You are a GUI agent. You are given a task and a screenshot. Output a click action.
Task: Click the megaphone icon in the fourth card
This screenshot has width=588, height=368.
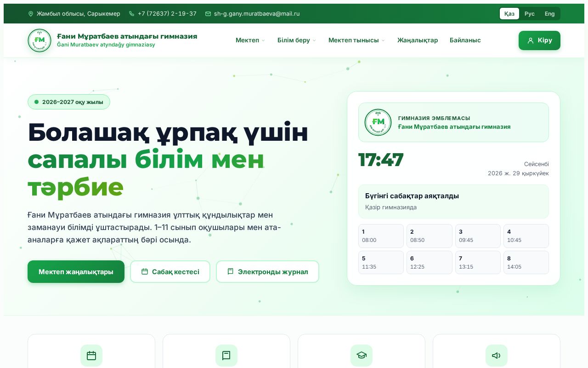tap(497, 356)
